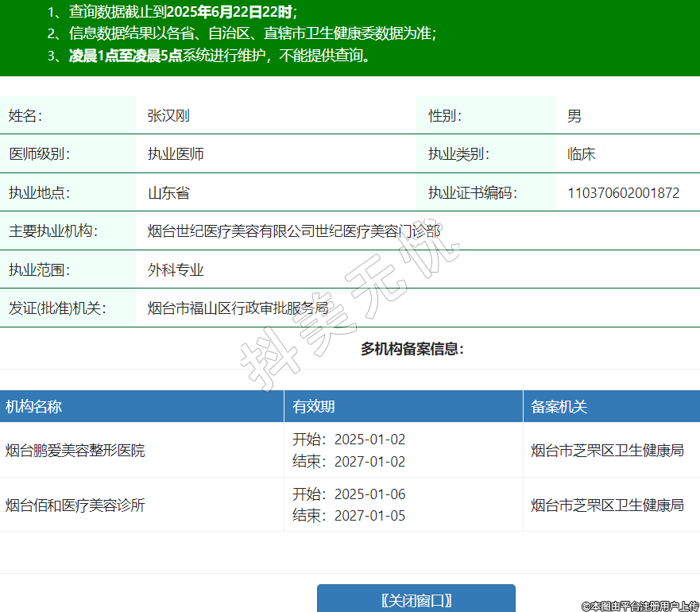Click the doctor name 张汉刚
Image resolution: width=700 pixels, height=612 pixels.
pos(168,116)
